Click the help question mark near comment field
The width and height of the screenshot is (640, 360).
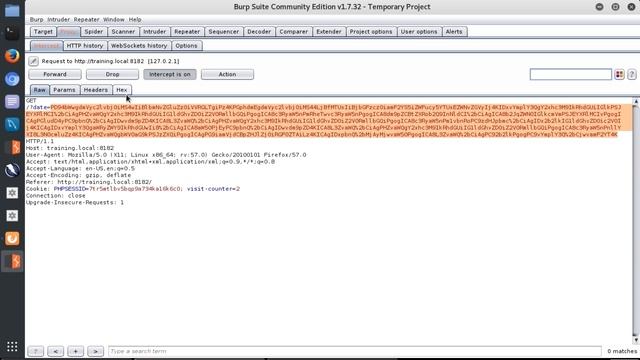(632, 74)
